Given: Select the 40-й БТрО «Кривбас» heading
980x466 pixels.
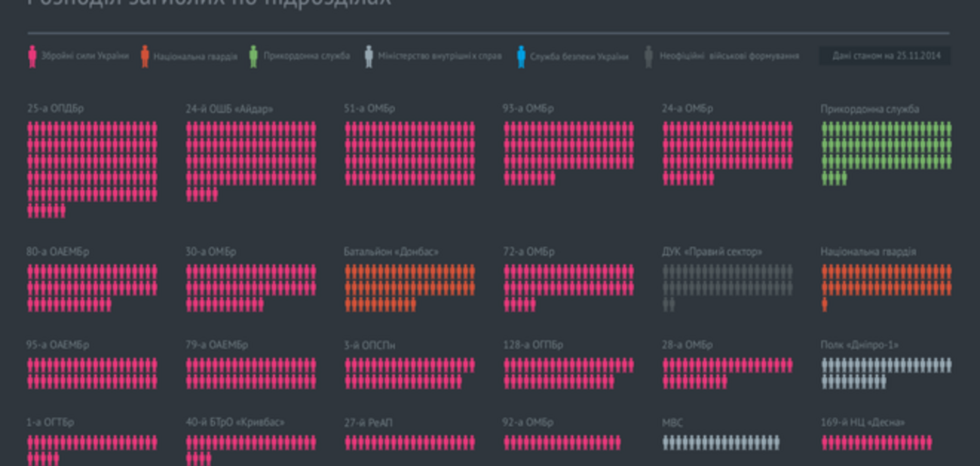Looking at the screenshot, I should point(234,422).
